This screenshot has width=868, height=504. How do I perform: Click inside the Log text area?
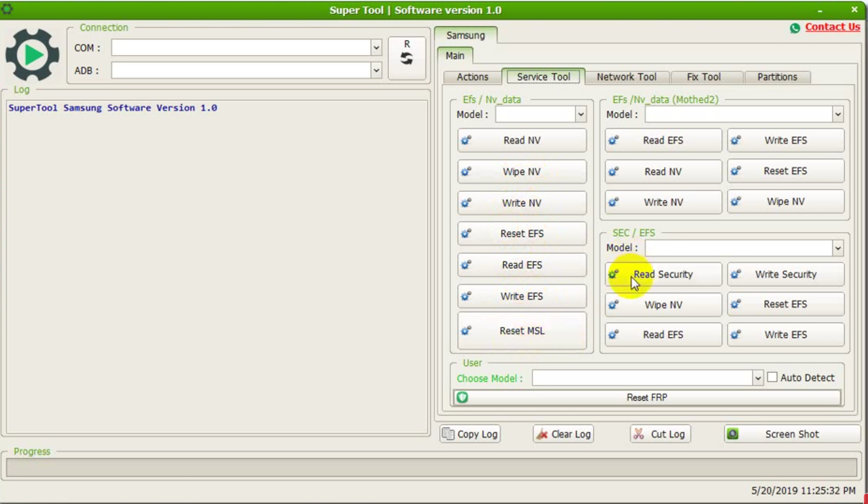tap(217, 267)
